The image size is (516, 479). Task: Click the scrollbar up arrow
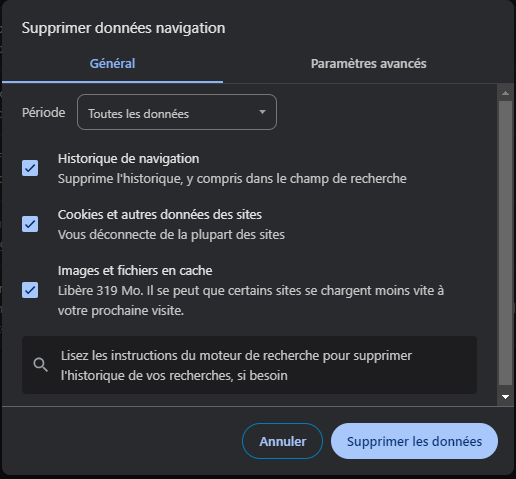pos(505,93)
